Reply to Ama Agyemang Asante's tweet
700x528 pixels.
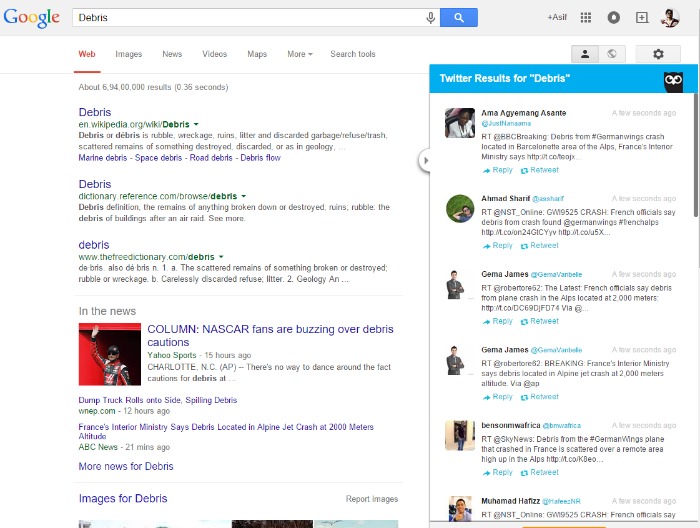[498, 170]
